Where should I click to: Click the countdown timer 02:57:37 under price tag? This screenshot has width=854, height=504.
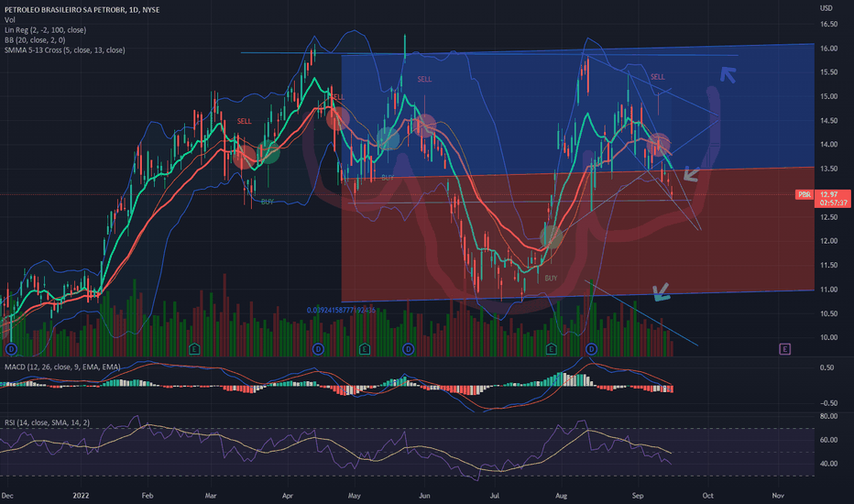[833, 203]
